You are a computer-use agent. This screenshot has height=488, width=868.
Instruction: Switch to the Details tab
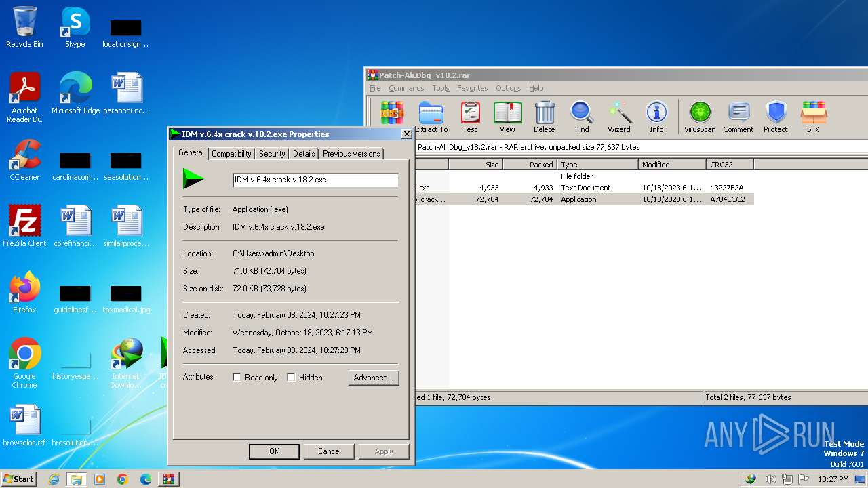304,154
